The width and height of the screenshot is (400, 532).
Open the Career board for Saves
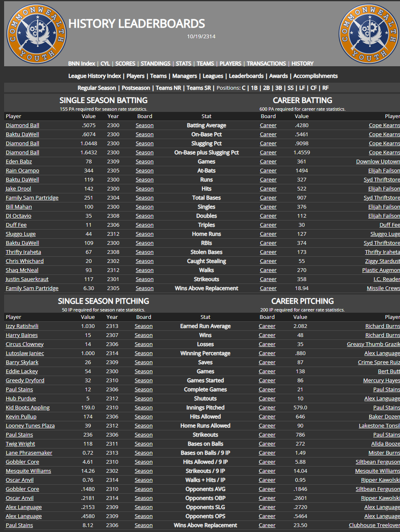pos(267,362)
